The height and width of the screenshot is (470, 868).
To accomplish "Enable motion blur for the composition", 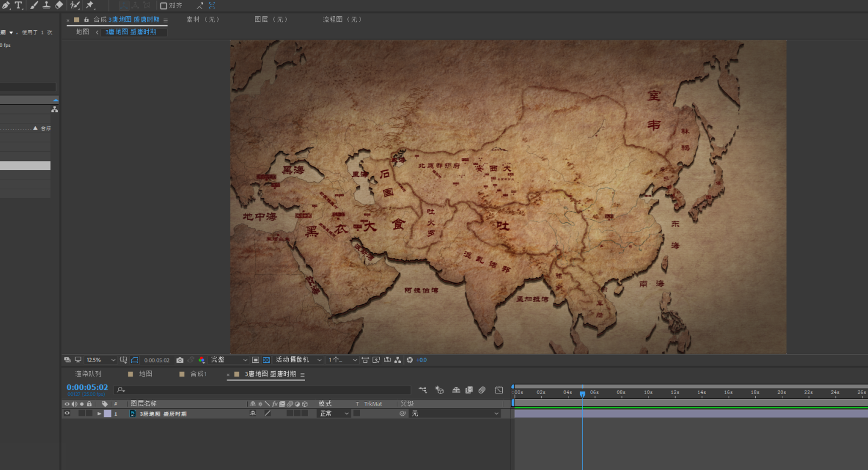I will pyautogui.click(x=482, y=390).
